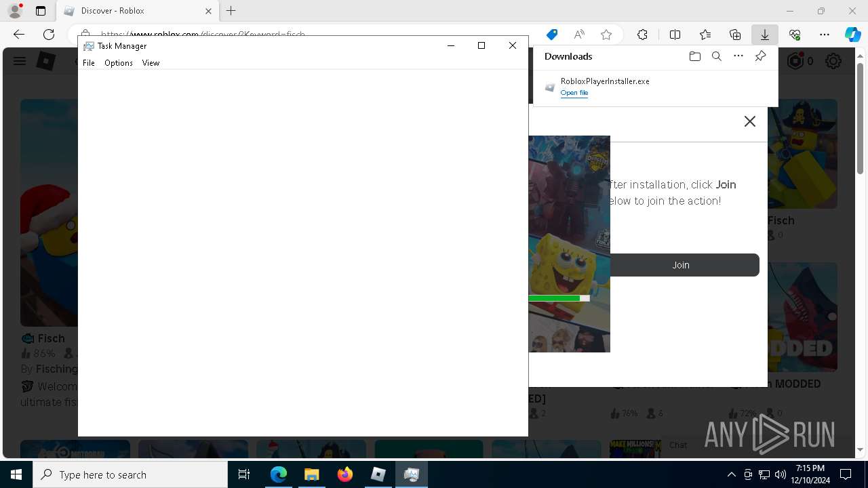Image resolution: width=868 pixels, height=488 pixels.
Task: Open Browser essentials
Action: click(x=795, y=35)
